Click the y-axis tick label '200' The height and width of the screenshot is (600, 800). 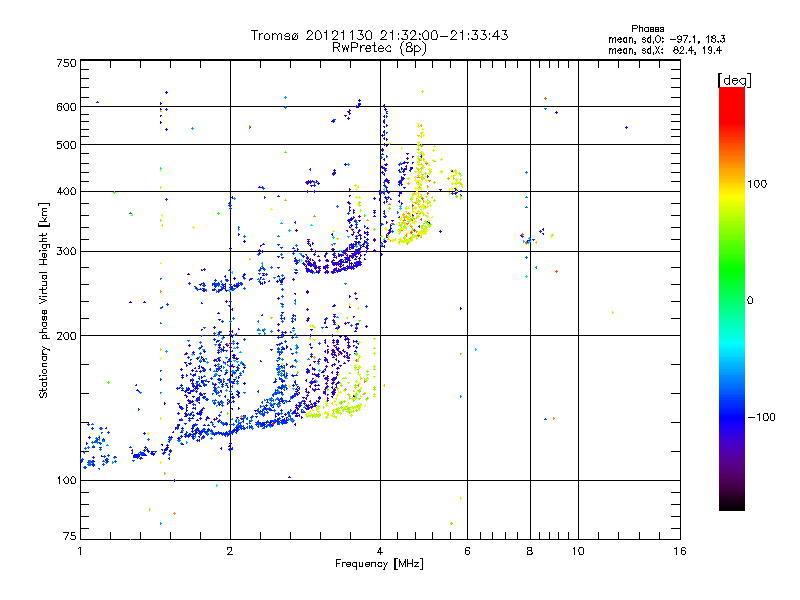tap(66, 336)
